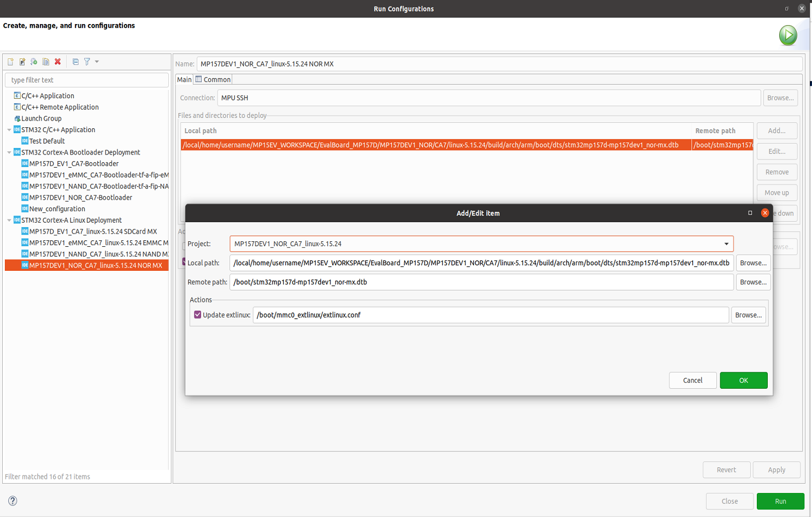812x517 pixels.
Task: Collapse STM32 Cortex-A Linux Deployment group
Action: pyautogui.click(x=9, y=220)
